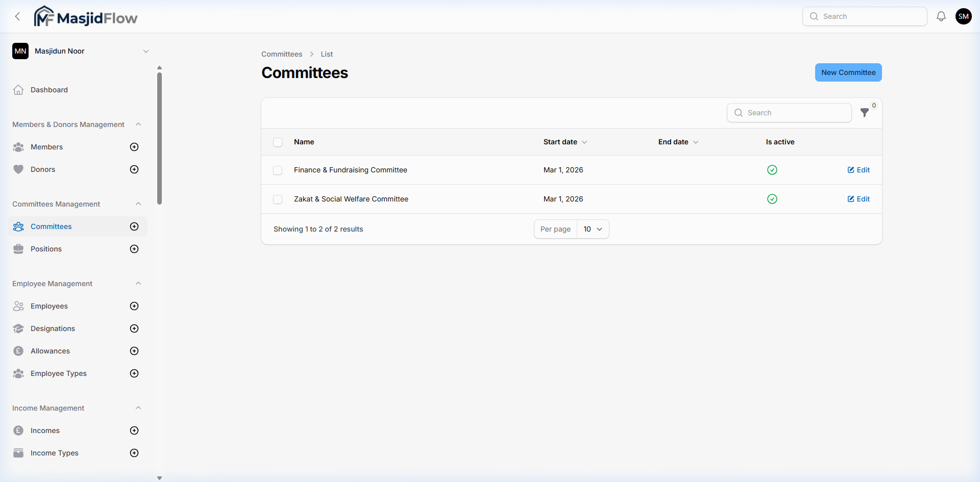980x482 pixels.
Task: Click the add Position plus icon
Action: point(134,249)
